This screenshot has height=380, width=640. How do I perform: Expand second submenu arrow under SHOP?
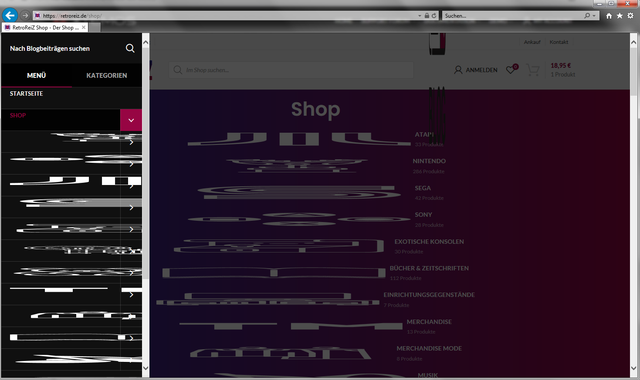tap(131, 164)
